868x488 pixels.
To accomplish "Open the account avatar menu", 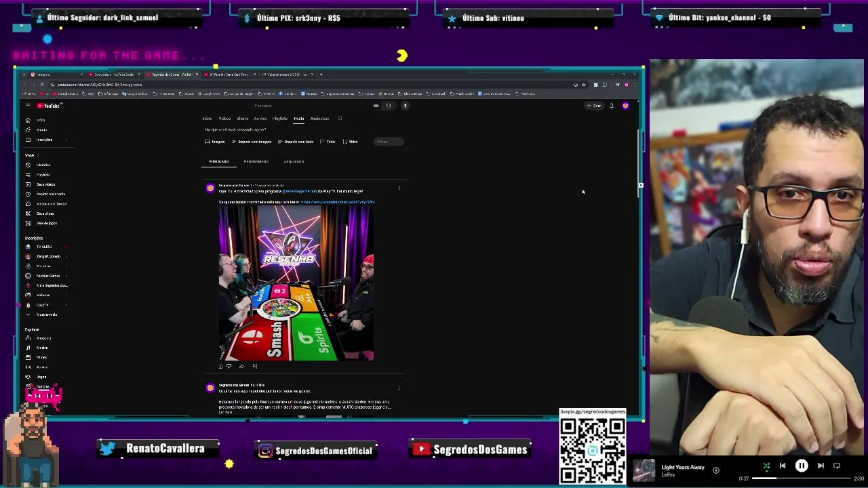I will 625,106.
